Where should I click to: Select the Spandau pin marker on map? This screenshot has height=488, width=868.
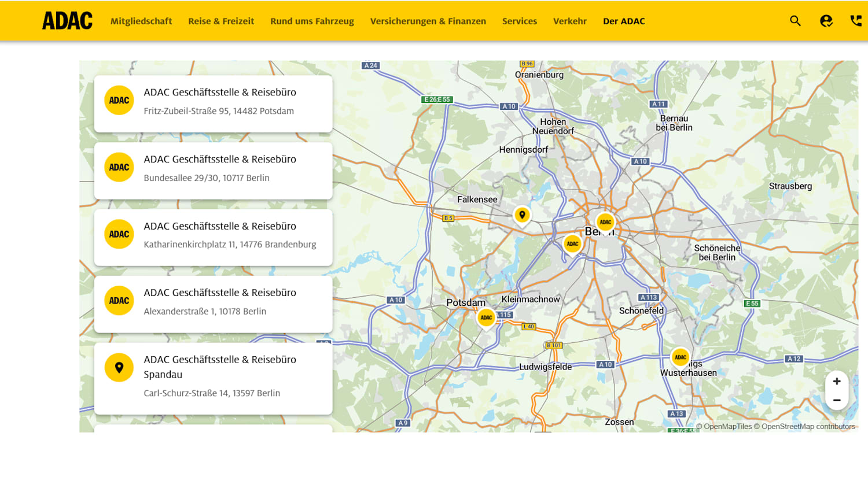(522, 215)
